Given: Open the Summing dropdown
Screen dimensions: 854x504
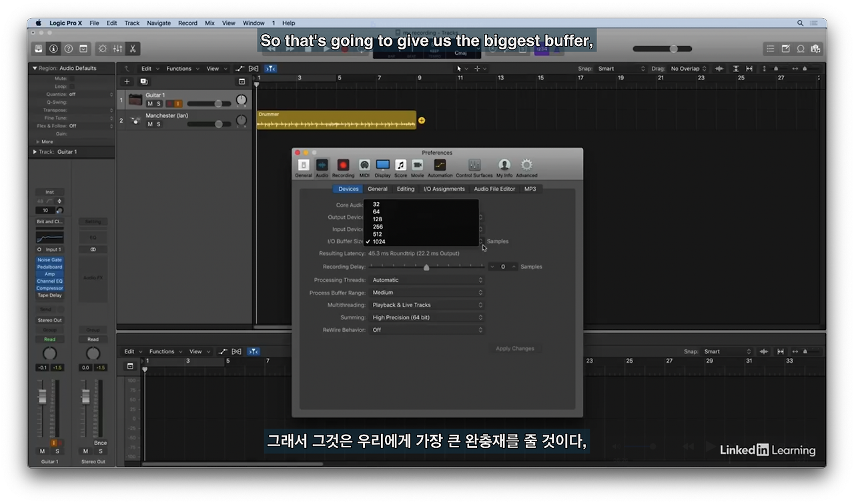Looking at the screenshot, I should (x=426, y=318).
